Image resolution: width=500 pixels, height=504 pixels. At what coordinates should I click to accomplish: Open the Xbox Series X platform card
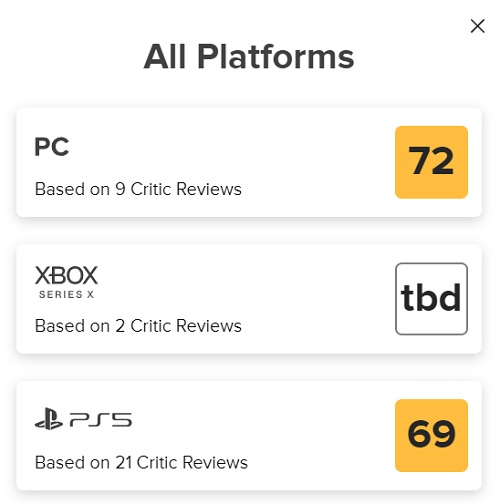(249, 299)
